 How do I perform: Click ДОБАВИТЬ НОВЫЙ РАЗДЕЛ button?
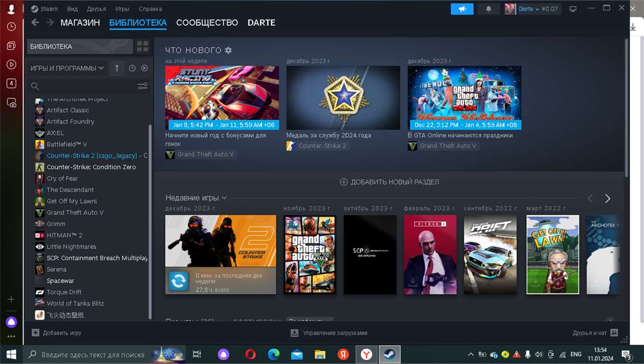pyautogui.click(x=390, y=182)
